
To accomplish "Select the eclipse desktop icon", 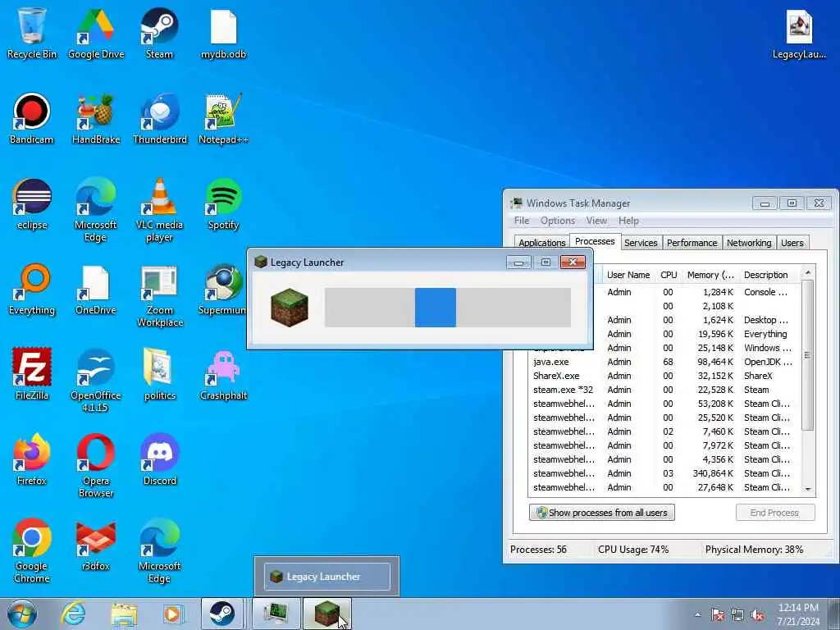I will (32, 204).
